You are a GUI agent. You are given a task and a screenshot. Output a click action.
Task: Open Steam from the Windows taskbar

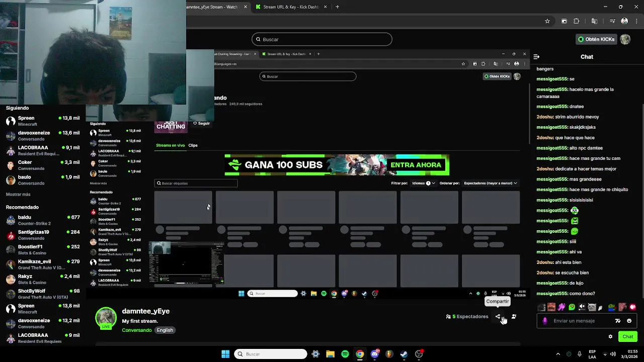click(404, 354)
